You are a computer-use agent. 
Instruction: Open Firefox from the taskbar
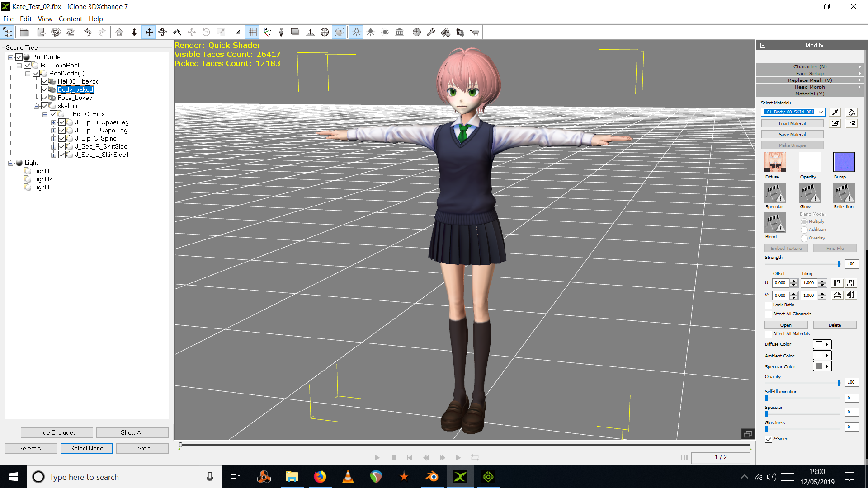(x=320, y=477)
